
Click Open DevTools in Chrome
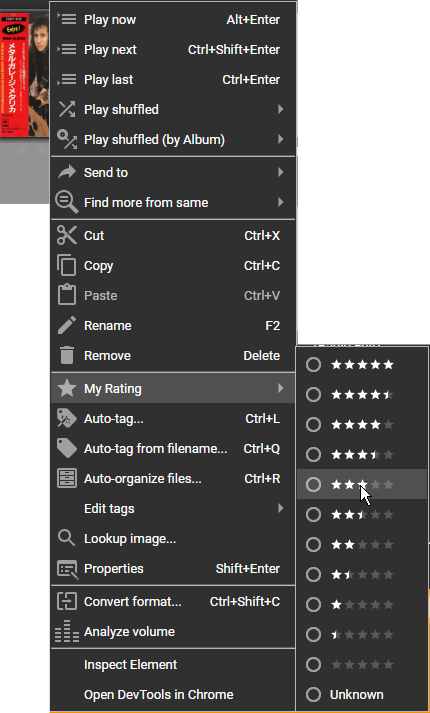173,694
